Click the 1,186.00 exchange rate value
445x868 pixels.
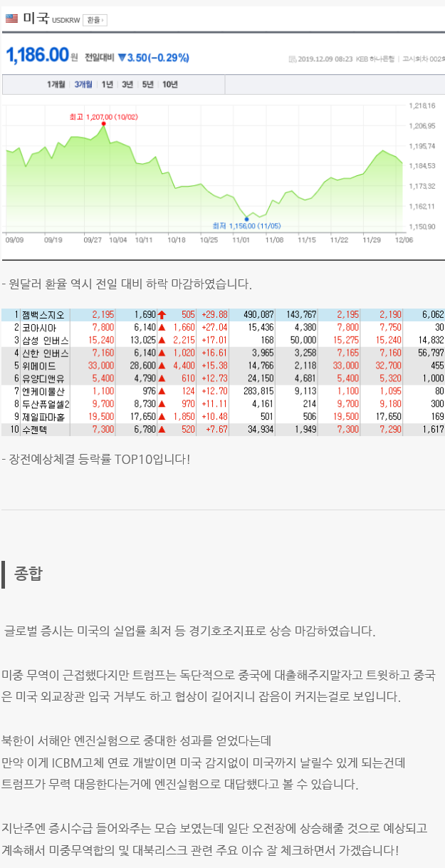pyautogui.click(x=37, y=56)
